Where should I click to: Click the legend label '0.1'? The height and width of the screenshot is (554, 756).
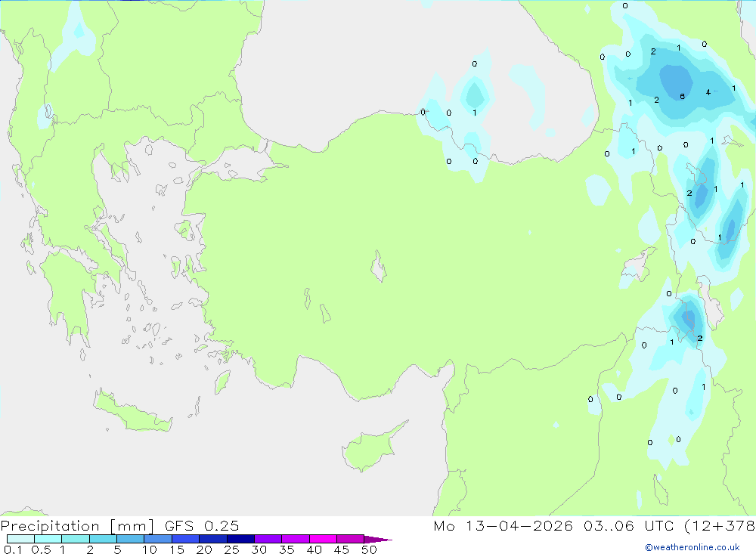click(13, 549)
